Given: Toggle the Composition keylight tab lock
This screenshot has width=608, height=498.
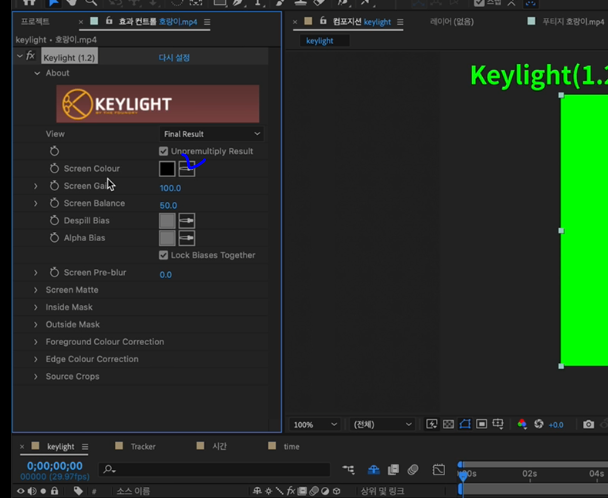Looking at the screenshot, I should [x=323, y=21].
